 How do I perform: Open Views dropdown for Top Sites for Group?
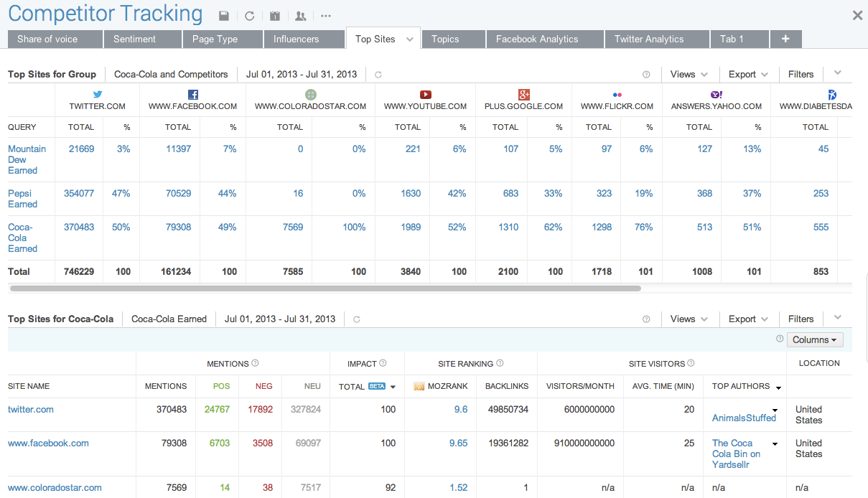tap(689, 74)
